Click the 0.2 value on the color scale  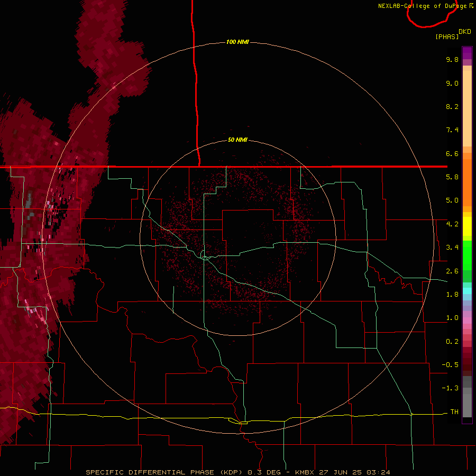point(452,342)
